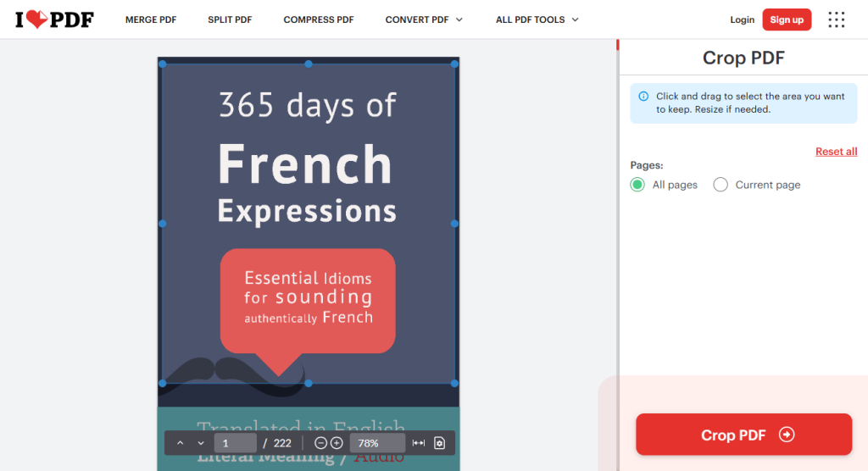Go to next page arrow

201,443
